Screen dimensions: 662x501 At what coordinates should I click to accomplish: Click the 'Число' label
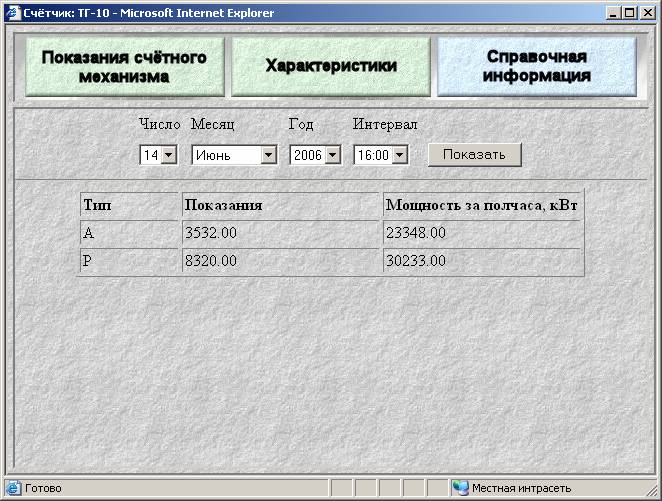pyautogui.click(x=160, y=124)
